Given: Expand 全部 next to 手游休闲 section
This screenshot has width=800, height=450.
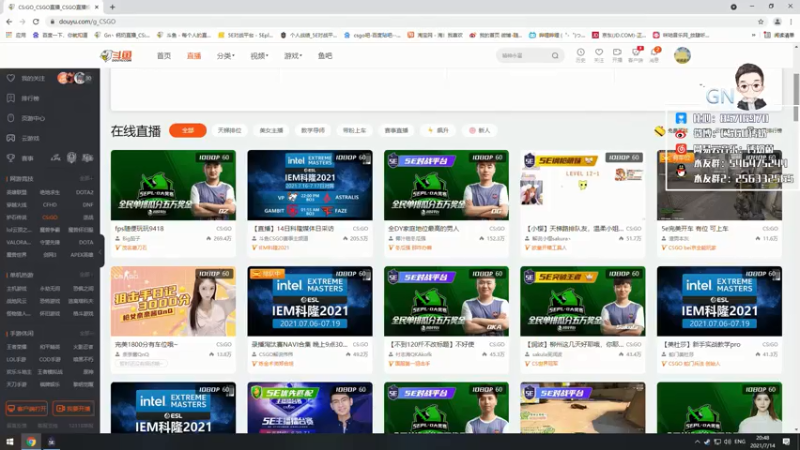Looking at the screenshot, I should (86, 333).
